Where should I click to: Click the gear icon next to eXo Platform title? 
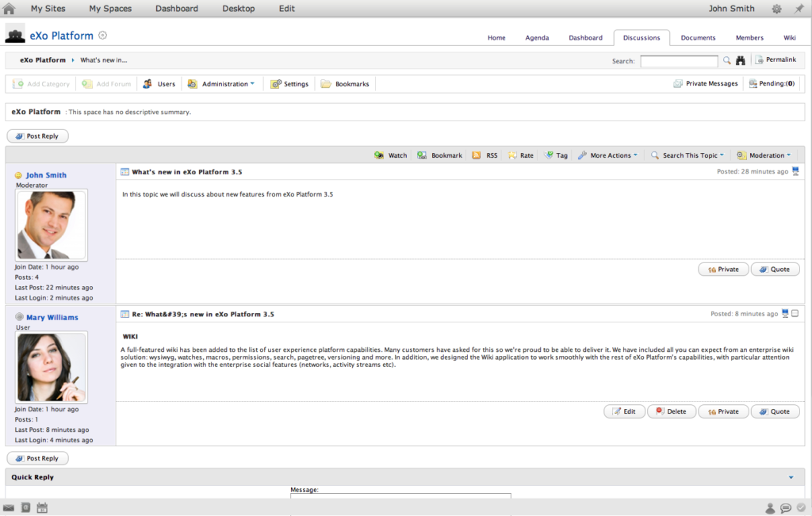102,35
